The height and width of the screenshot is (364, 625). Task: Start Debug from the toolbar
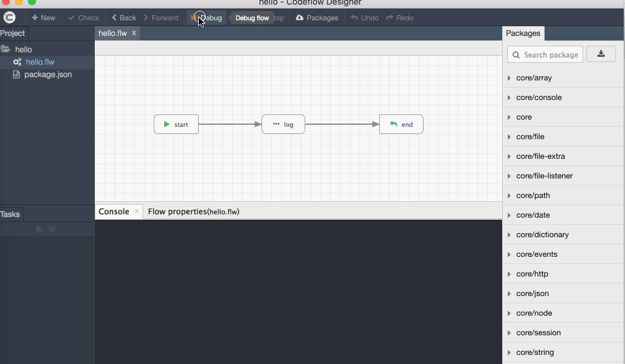coord(207,18)
